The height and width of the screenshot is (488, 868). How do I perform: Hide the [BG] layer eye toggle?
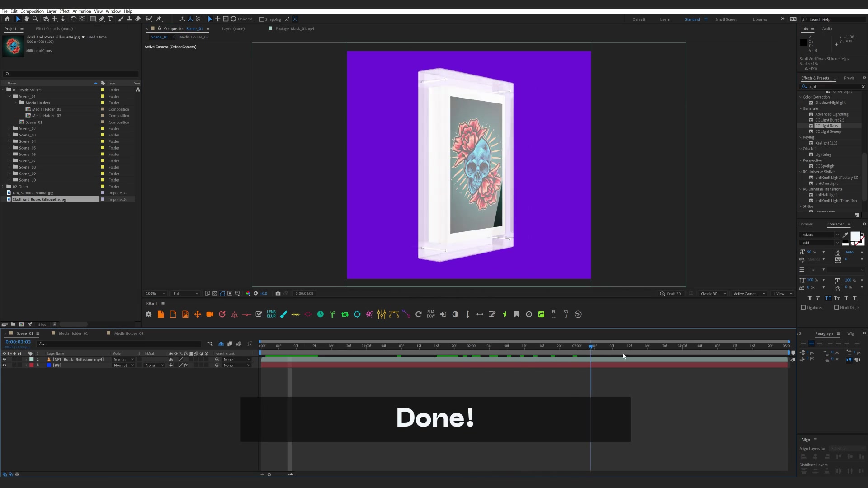coord(5,366)
